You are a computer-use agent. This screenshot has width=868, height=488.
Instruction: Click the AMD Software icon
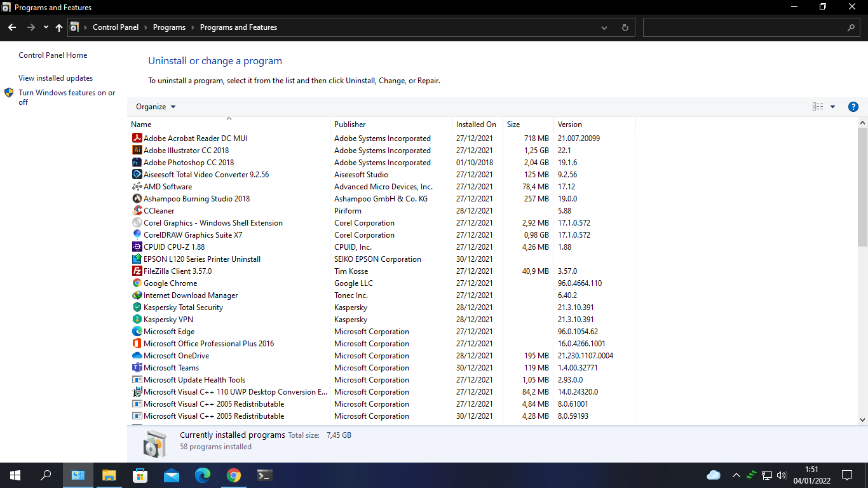point(137,187)
